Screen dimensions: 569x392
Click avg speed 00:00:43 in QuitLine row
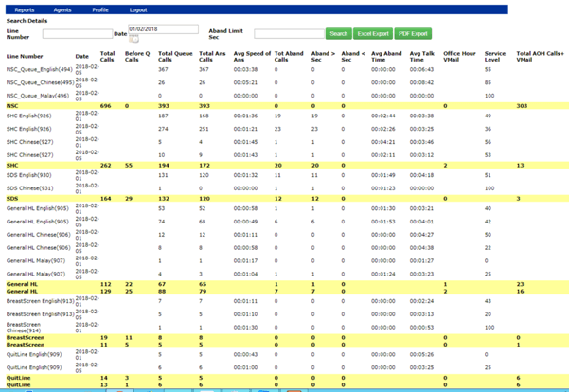[245, 354]
